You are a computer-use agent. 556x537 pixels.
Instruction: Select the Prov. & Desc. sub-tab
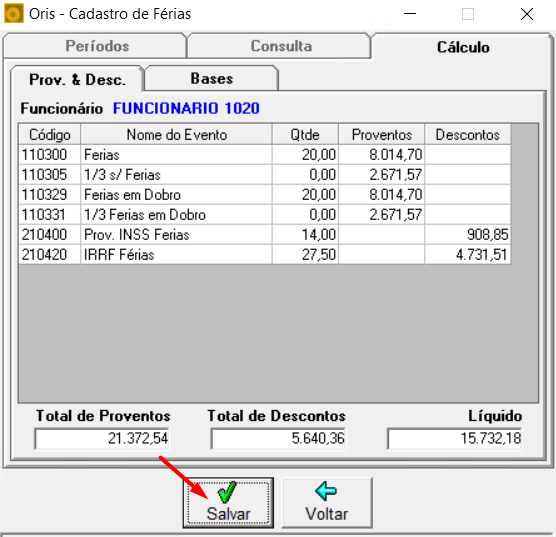coord(77,79)
